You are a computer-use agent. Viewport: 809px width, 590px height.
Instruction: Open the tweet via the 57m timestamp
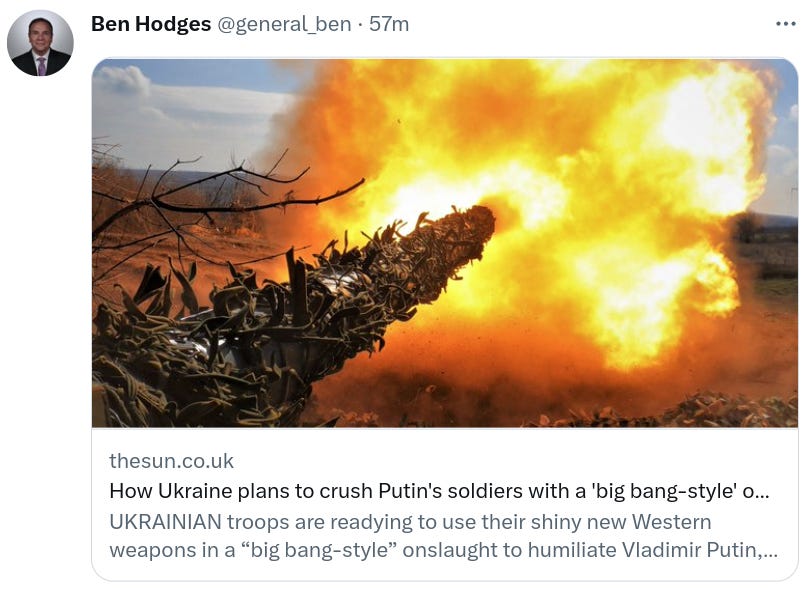tap(389, 24)
